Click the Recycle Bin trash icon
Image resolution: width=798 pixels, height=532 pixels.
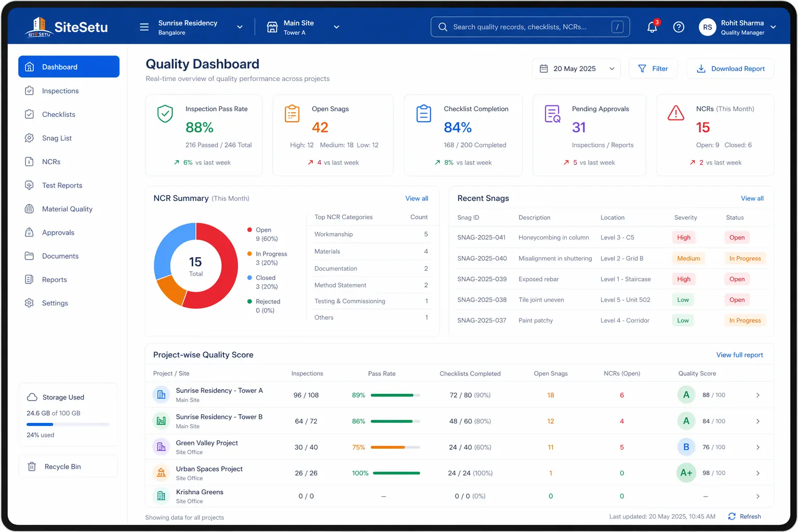[32, 467]
